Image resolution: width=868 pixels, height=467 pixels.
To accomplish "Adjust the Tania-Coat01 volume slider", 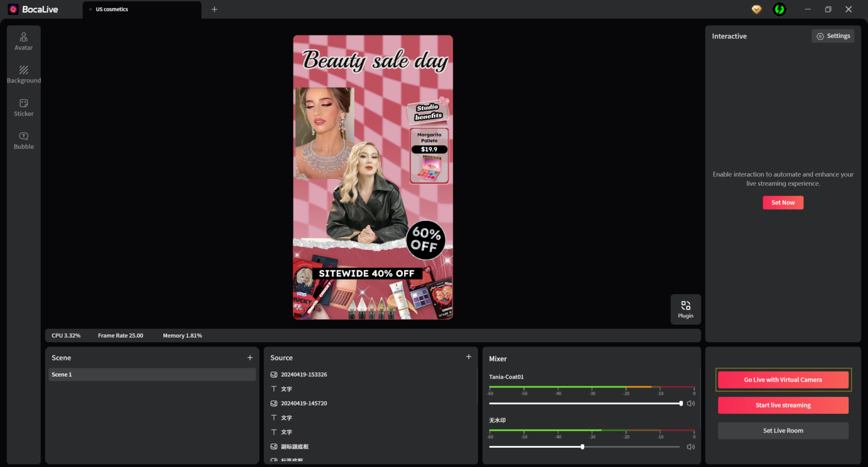I will [x=681, y=403].
